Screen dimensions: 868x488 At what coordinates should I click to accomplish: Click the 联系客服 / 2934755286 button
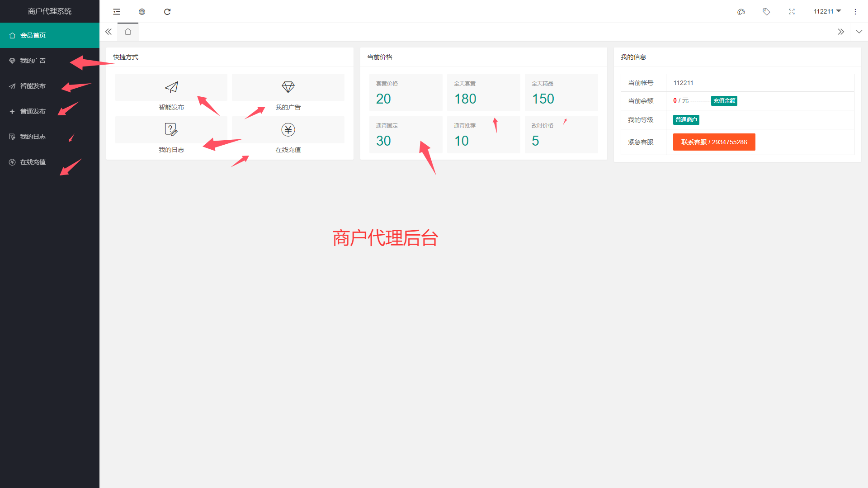point(714,142)
